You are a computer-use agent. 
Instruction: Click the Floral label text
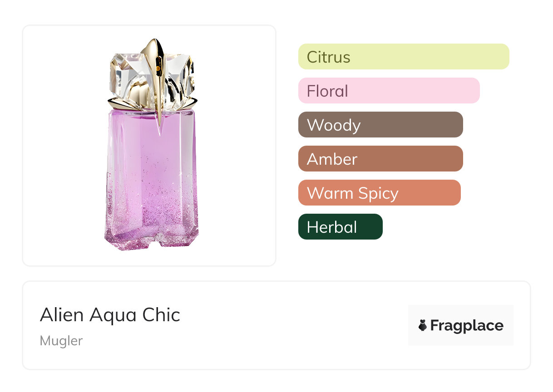click(327, 91)
